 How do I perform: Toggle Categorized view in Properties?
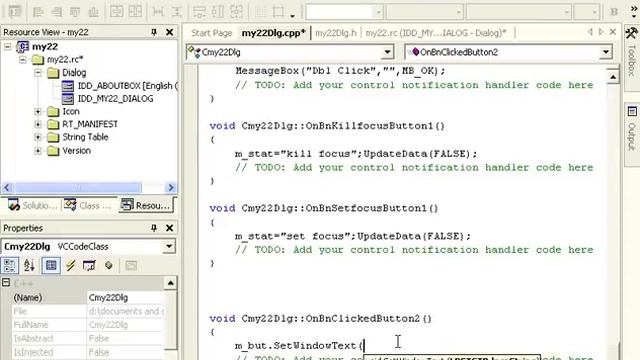pos(9,266)
